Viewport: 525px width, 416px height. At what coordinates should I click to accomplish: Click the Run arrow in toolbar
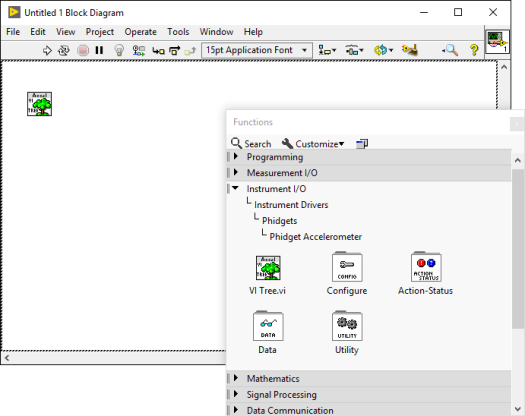click(x=47, y=51)
